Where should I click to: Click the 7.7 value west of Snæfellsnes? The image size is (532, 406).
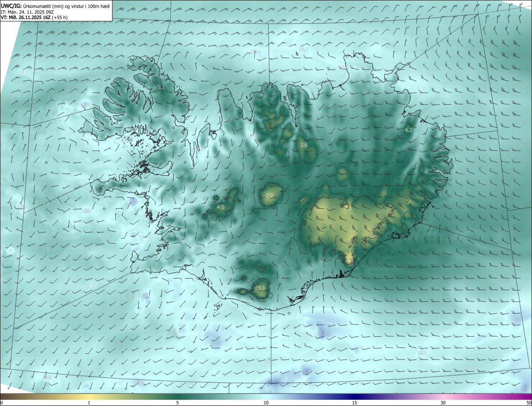(46, 205)
